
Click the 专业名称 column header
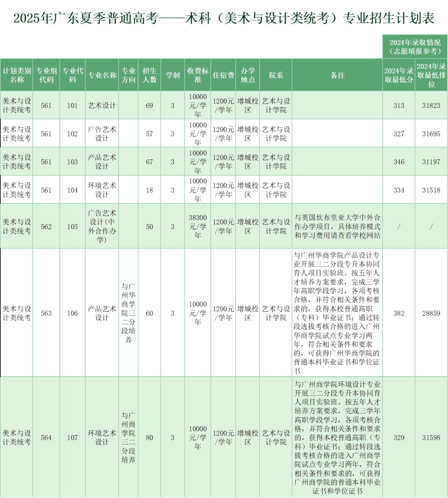pos(102,75)
